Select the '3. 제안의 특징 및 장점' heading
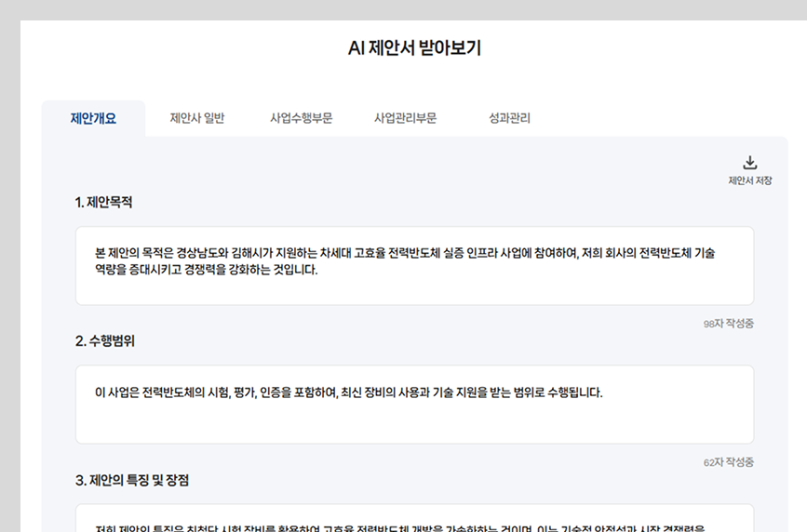This screenshot has width=807, height=532. (x=132, y=480)
